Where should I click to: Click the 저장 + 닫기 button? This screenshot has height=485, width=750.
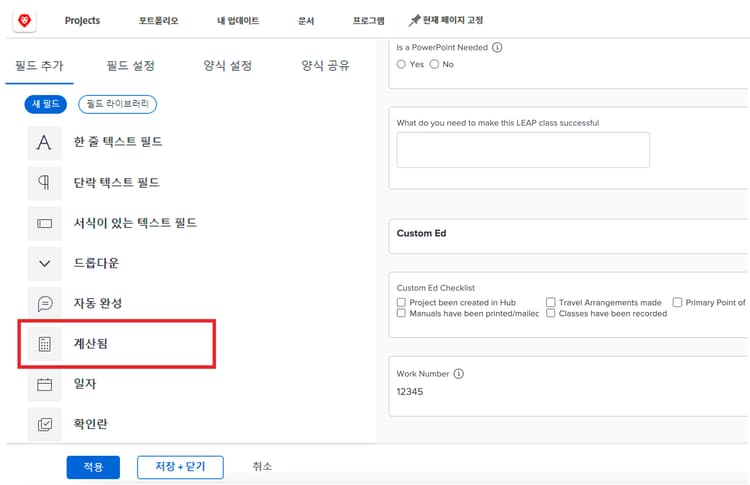pyautogui.click(x=180, y=467)
